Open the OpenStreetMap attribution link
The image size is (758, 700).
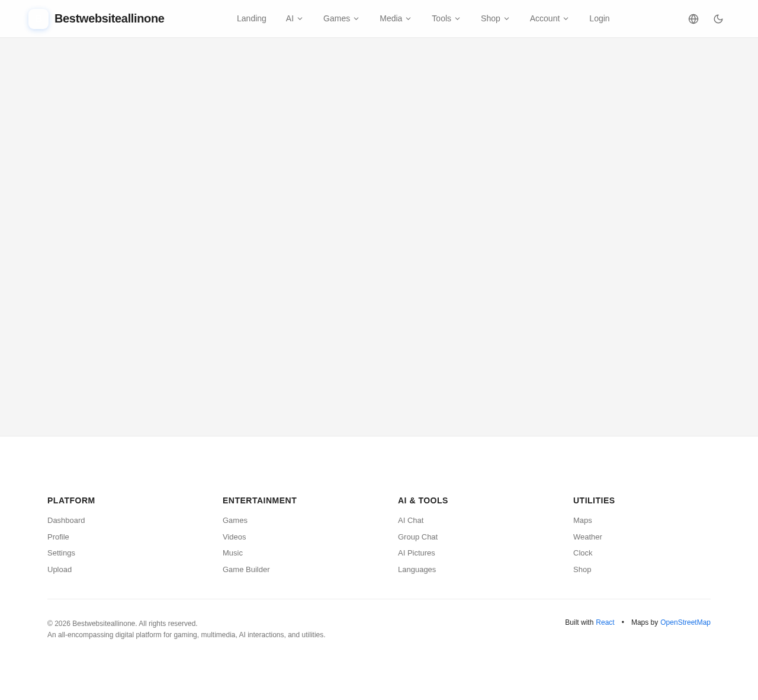[685, 622]
